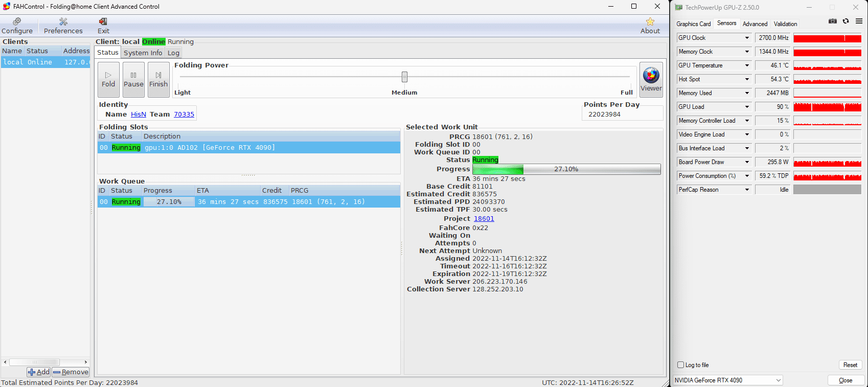The width and height of the screenshot is (868, 387).
Task: Click the Finish button
Action: click(x=158, y=80)
